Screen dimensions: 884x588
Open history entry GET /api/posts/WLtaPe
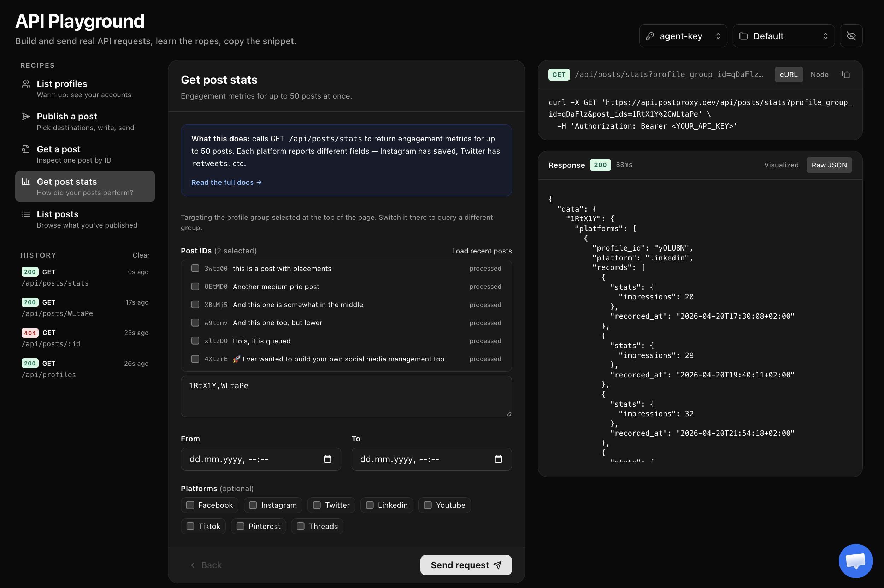(x=85, y=307)
